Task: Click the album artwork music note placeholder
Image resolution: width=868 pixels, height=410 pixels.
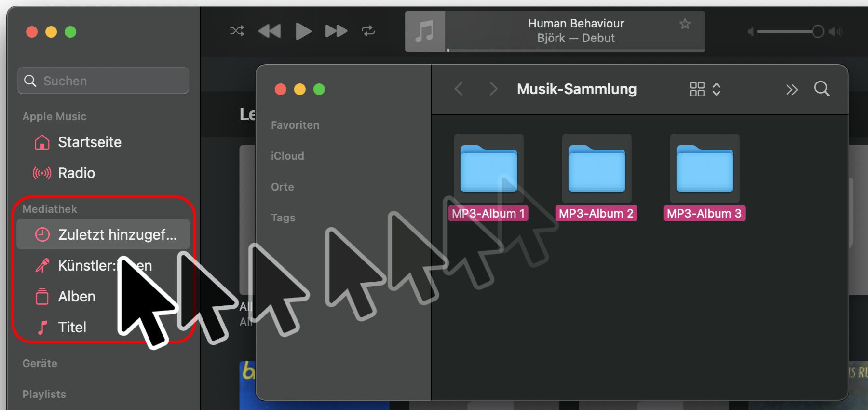Action: [425, 31]
